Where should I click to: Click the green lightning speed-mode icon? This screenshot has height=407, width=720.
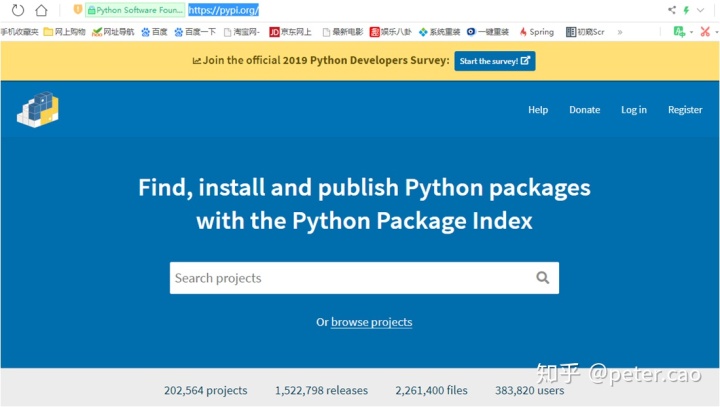click(x=686, y=10)
